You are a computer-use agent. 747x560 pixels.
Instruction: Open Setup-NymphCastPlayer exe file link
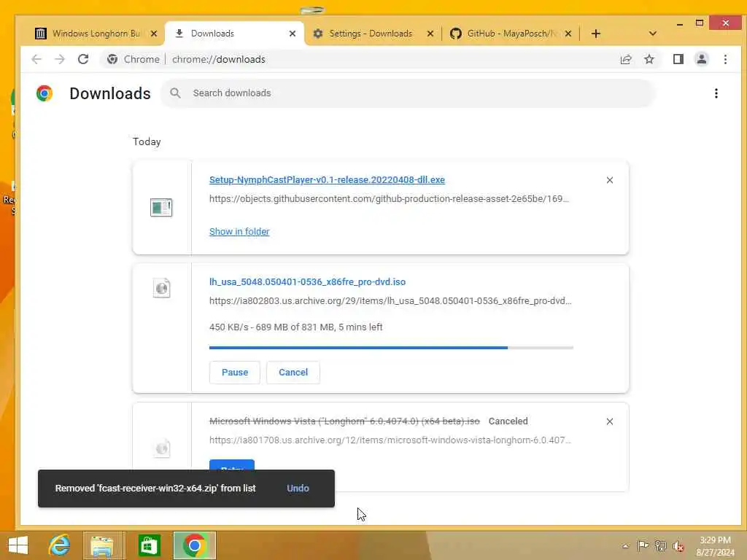327,179
